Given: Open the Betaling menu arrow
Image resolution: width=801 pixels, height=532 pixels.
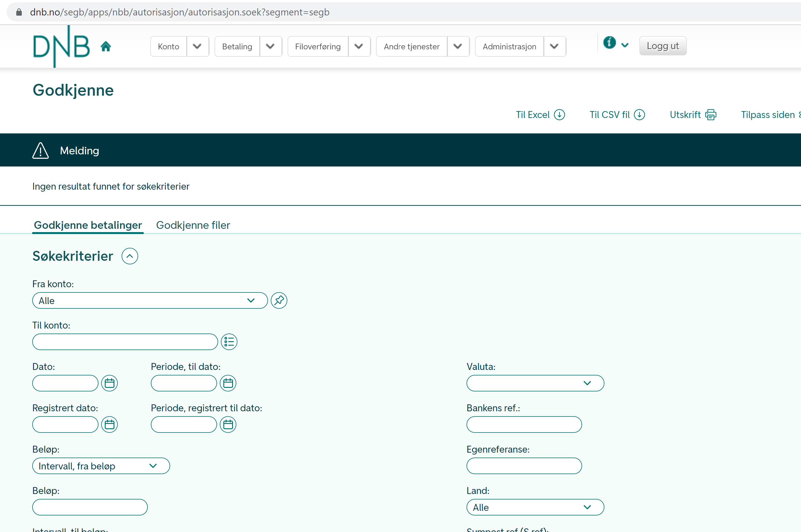Looking at the screenshot, I should click(x=270, y=47).
